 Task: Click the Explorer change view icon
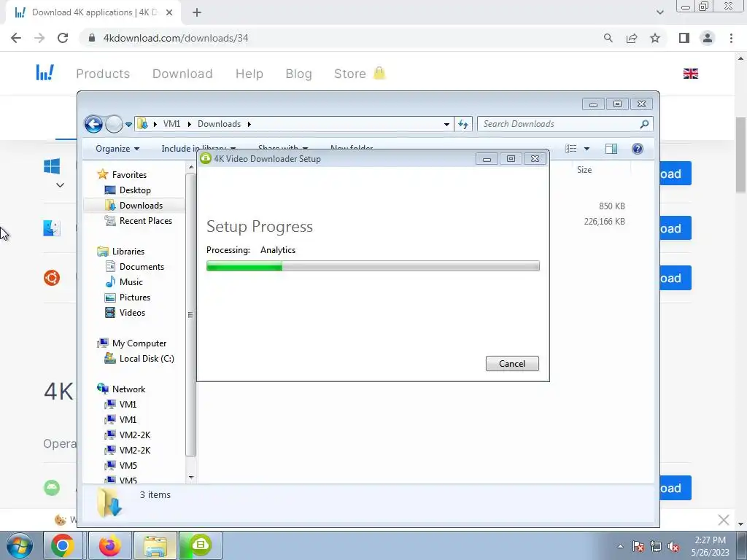[x=570, y=149]
